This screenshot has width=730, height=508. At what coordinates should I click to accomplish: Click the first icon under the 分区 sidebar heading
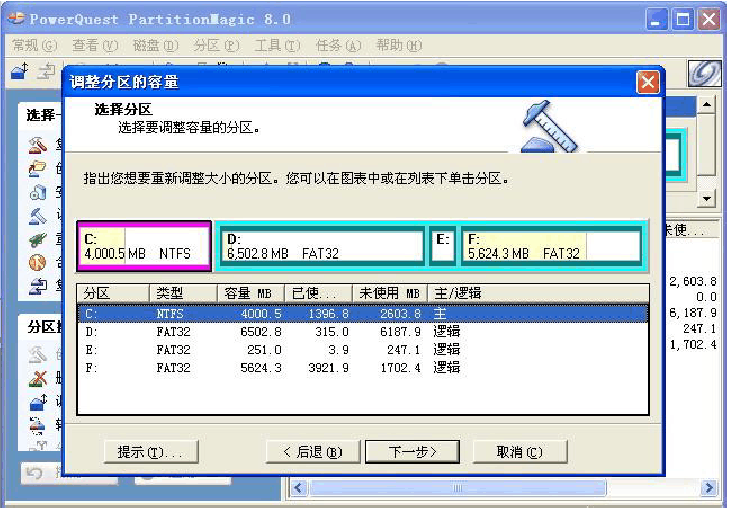pyautogui.click(x=38, y=355)
